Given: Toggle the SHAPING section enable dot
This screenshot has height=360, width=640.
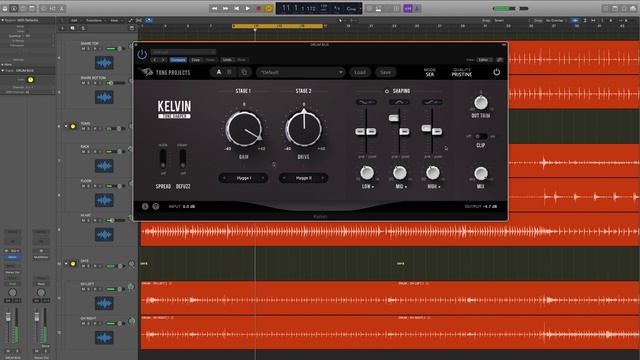Looking at the screenshot, I should pos(387,91).
